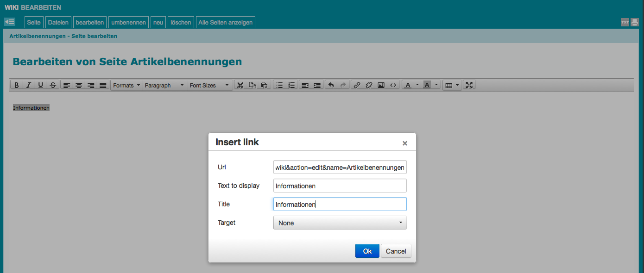Click the fullscreen toggle icon

(x=469, y=85)
